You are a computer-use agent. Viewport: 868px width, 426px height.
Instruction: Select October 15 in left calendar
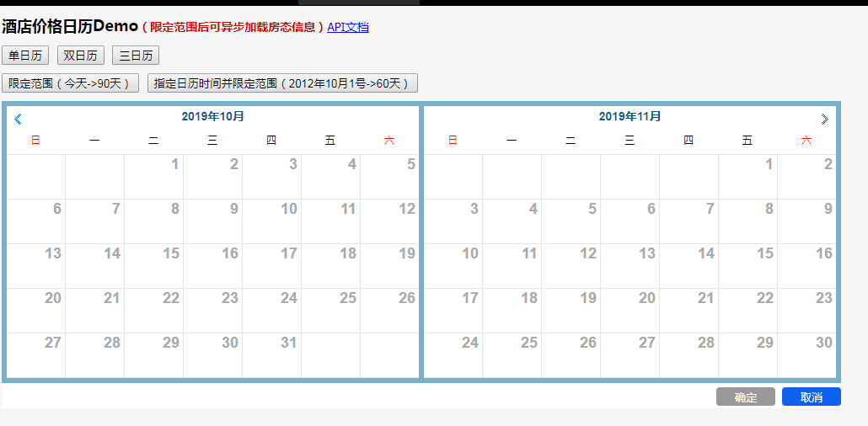coord(154,266)
